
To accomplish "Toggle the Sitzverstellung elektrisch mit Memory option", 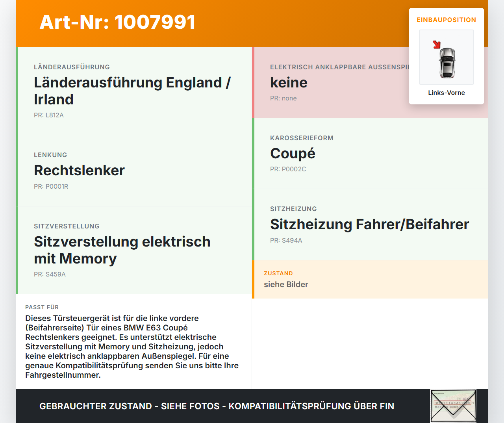I will tap(134, 250).
